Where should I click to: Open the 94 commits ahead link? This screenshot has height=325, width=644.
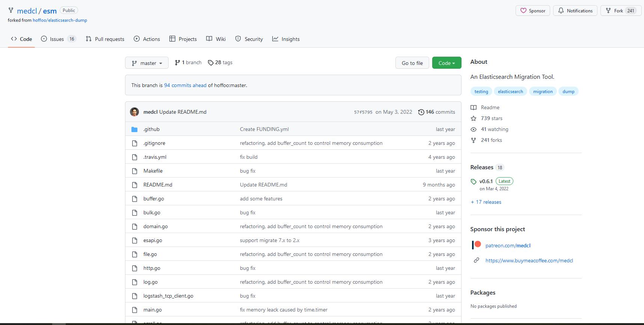point(185,85)
